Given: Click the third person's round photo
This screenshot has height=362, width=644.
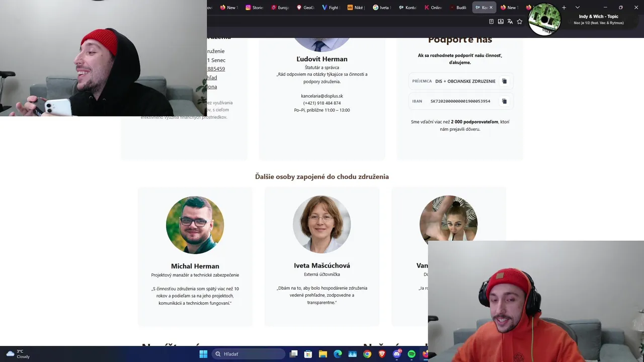Looking at the screenshot, I should pos(448,219).
